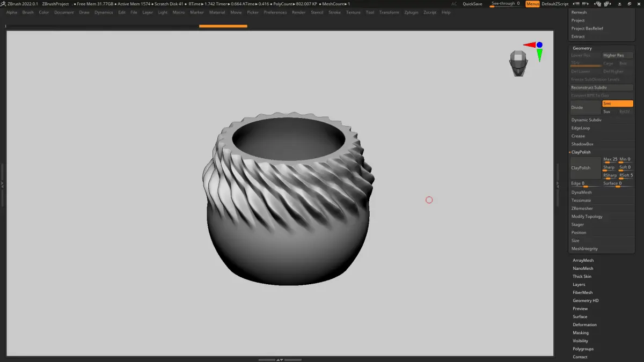Open the Stroke menu

point(334,12)
